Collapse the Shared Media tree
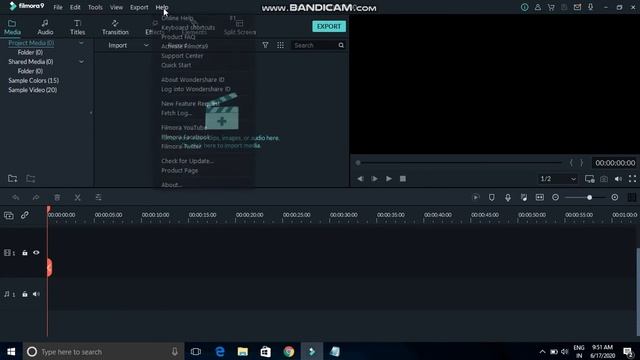640x360 pixels. click(x=81, y=62)
